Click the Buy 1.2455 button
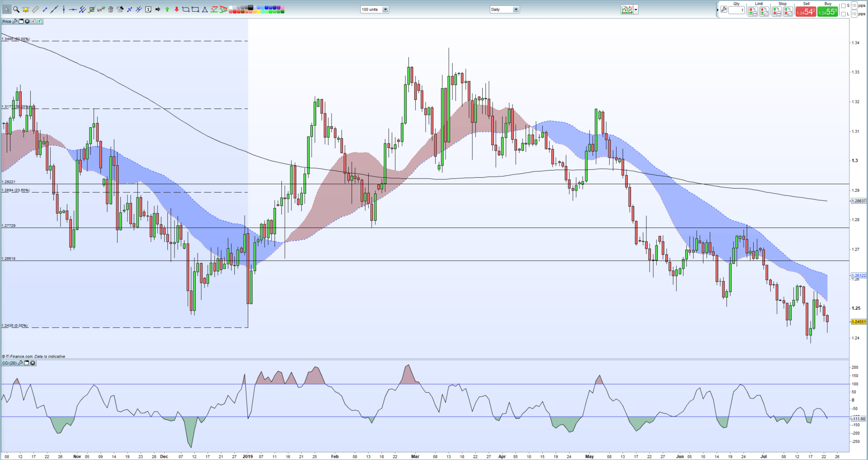This screenshot has width=868, height=460. click(x=828, y=12)
